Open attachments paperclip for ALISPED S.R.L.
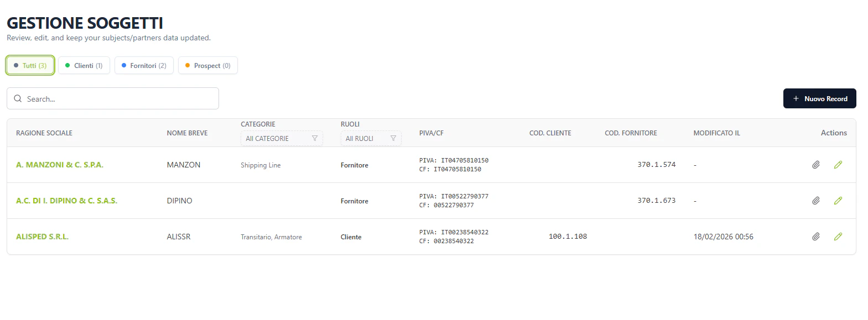This screenshot has height=320, width=868. click(x=816, y=236)
